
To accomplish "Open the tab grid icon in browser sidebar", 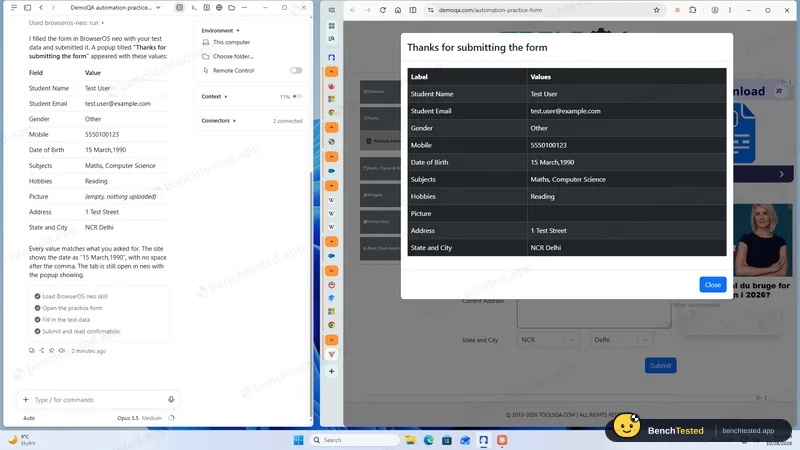I will (x=332, y=26).
